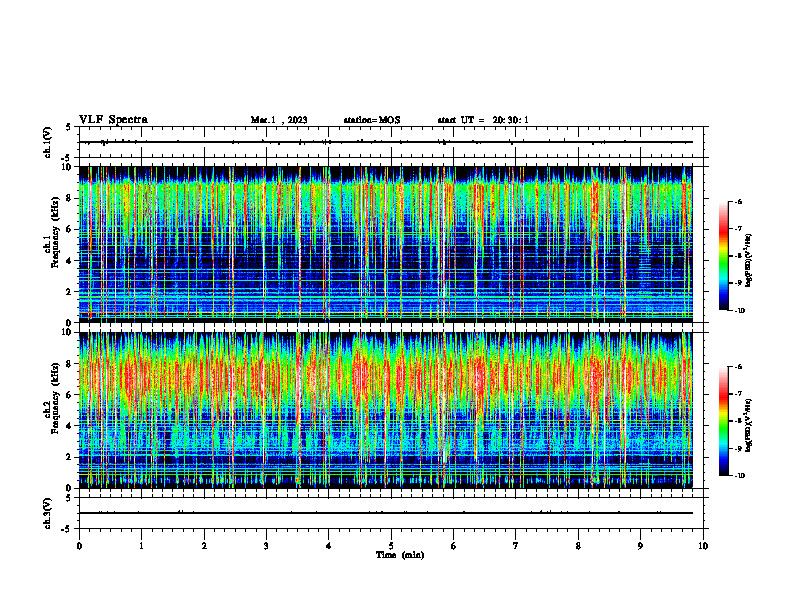The width and height of the screenshot is (792, 612).
Task: Click tick label "9" on the Time axis
Action: tap(640, 546)
